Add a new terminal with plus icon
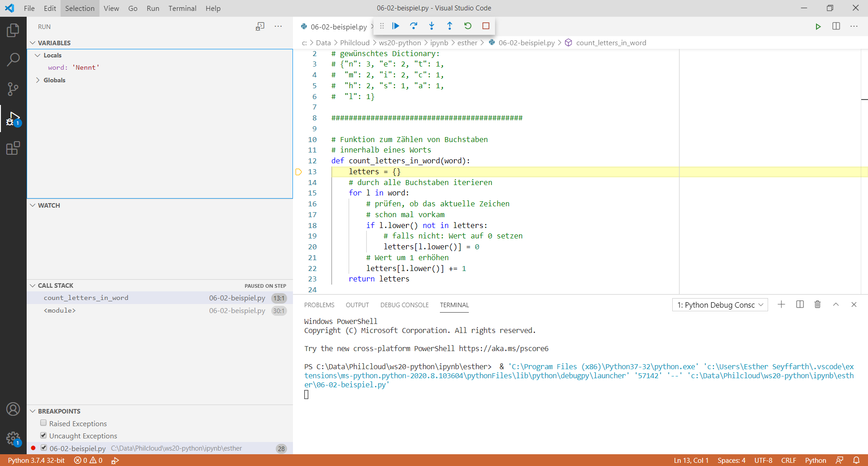Screen dimensions: 868x466 tap(781, 304)
